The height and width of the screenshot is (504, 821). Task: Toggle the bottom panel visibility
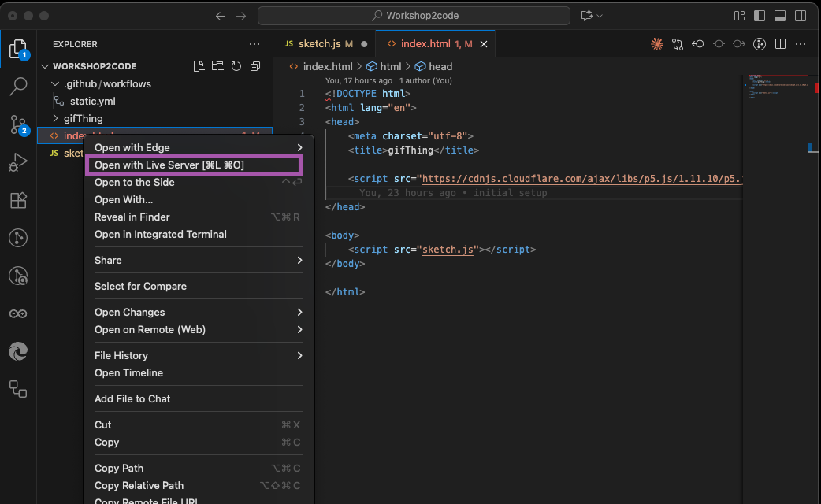780,16
